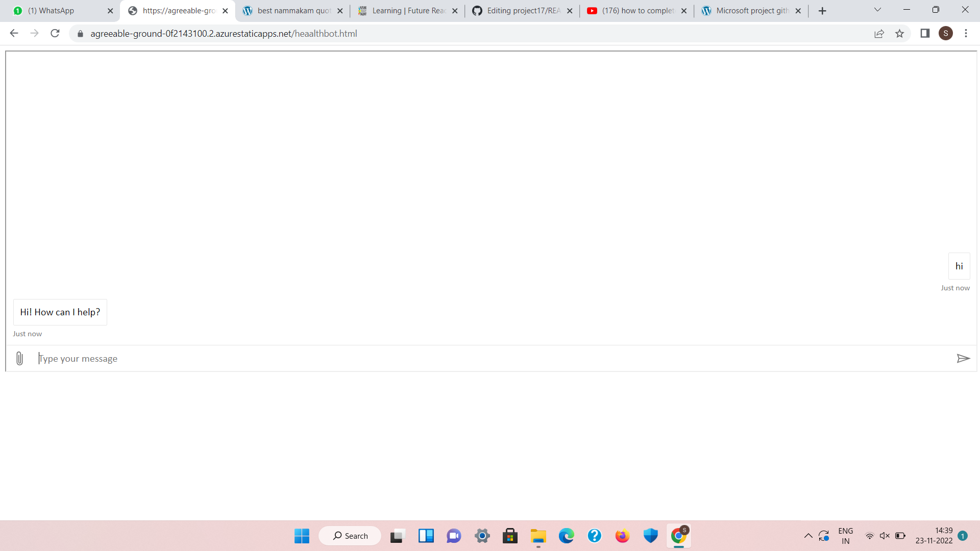Screen dimensions: 980x551
Task: Open Windows Security from the taskbar
Action: [651, 536]
